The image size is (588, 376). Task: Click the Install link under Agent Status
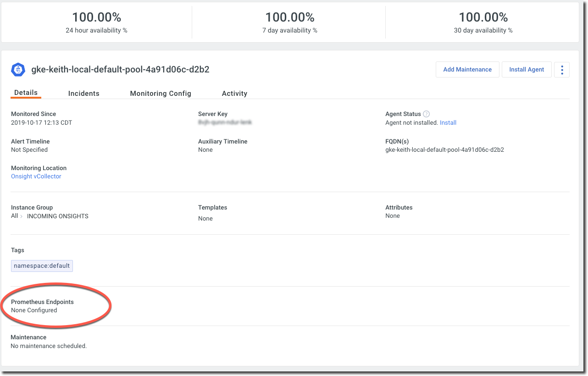point(448,123)
